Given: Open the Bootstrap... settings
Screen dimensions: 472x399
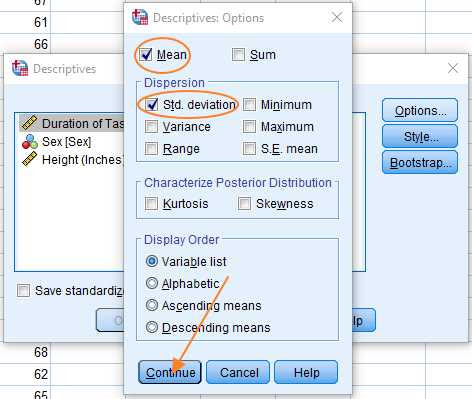Looking at the screenshot, I should (420, 162).
